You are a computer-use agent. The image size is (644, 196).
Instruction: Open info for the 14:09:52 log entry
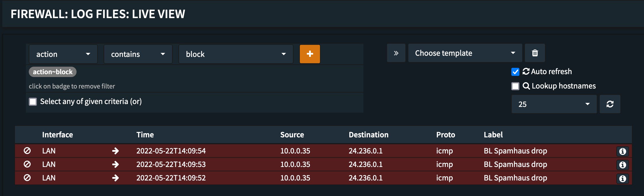click(622, 179)
